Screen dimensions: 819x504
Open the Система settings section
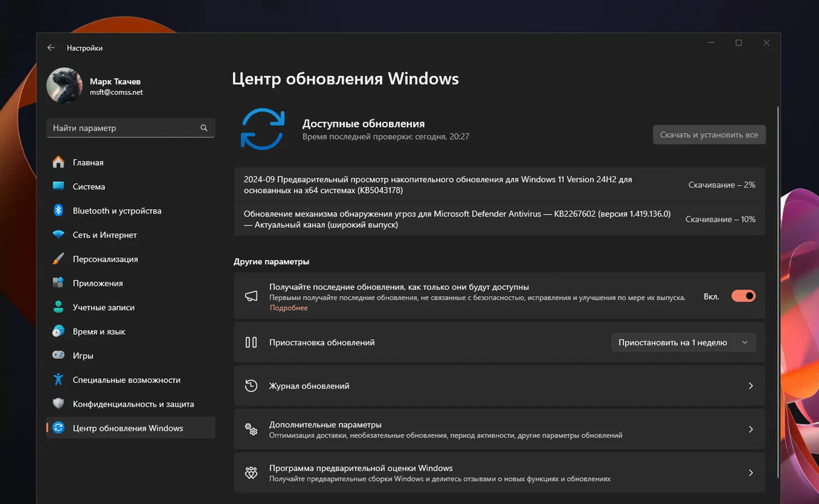tap(89, 187)
